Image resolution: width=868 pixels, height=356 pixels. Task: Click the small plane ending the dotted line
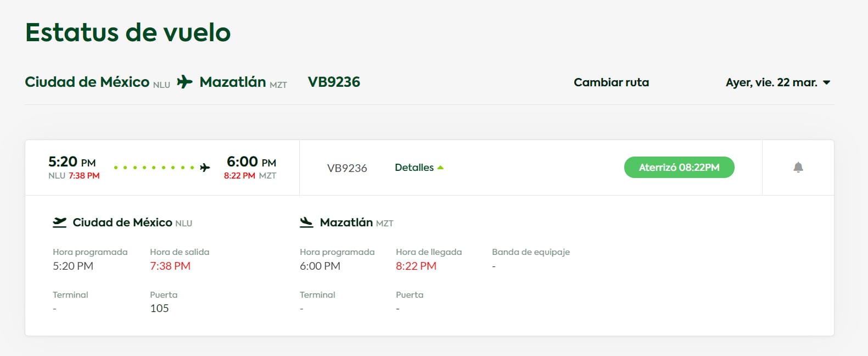[x=205, y=168]
